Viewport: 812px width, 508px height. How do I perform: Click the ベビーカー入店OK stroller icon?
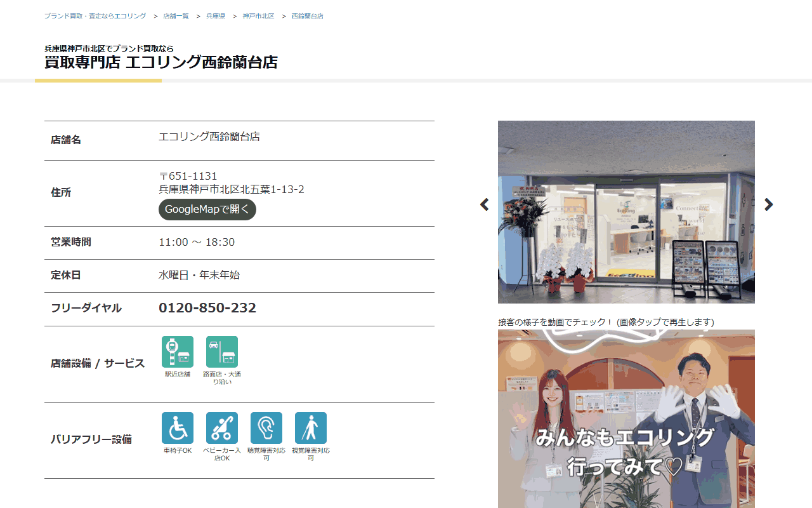[x=222, y=428]
